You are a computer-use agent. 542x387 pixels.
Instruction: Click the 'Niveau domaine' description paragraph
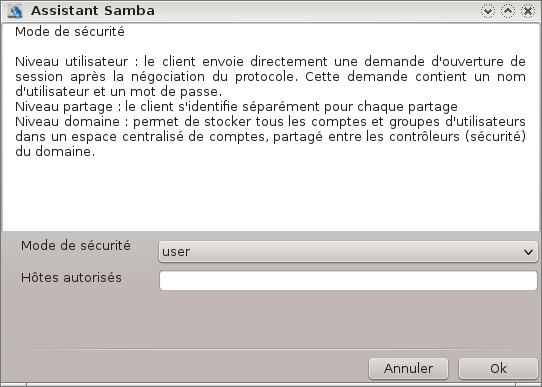pos(270,136)
